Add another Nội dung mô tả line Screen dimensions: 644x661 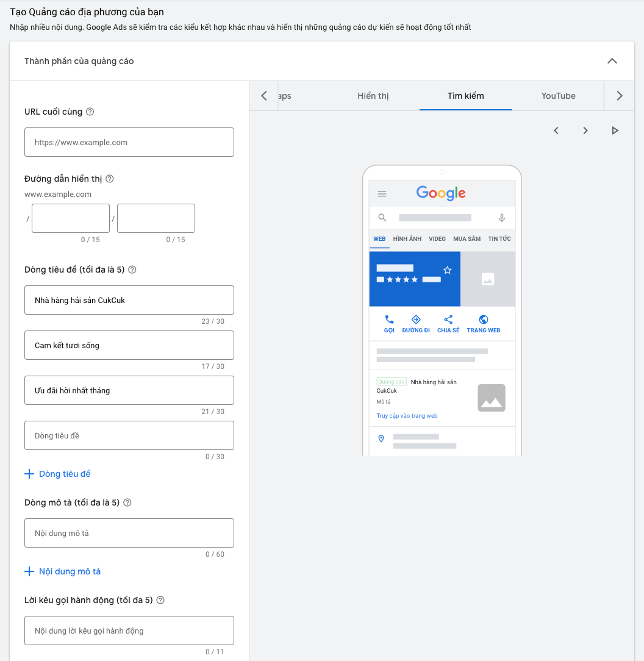[62, 571]
